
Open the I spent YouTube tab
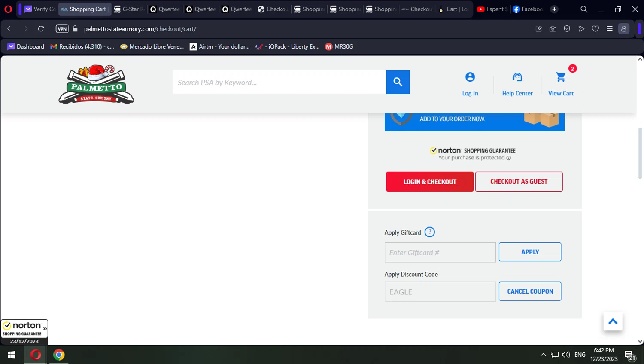click(x=492, y=9)
